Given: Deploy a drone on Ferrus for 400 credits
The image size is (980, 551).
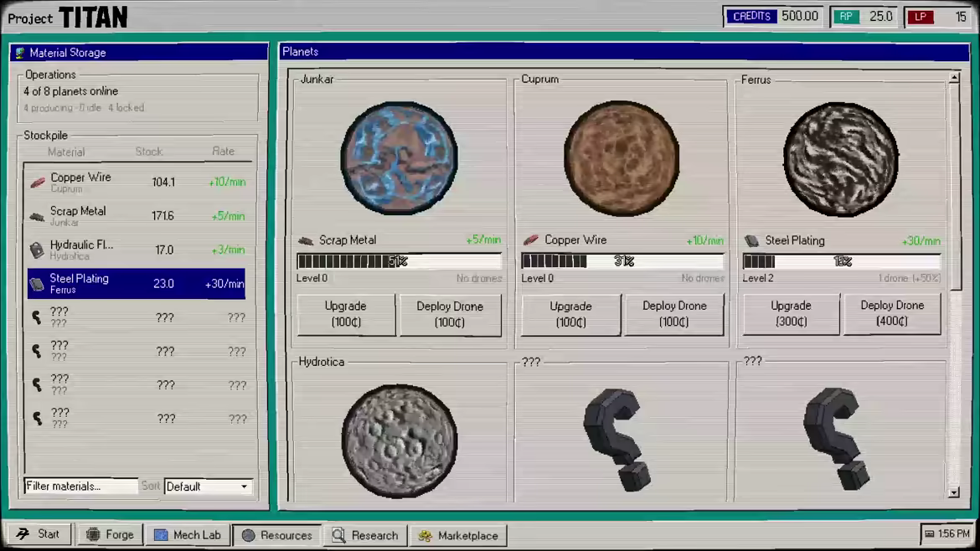Looking at the screenshot, I should [x=892, y=314].
